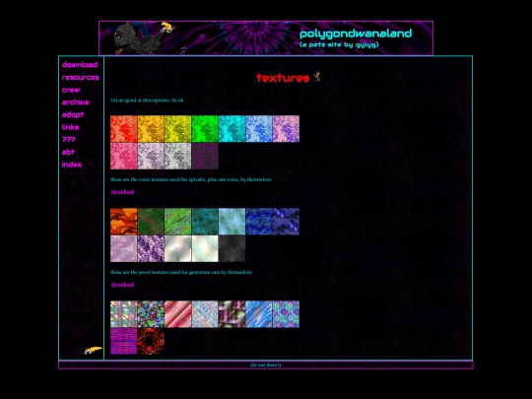The width and height of the screenshot is (532, 399).
Task: Select the gray color texture
Action: [177, 156]
